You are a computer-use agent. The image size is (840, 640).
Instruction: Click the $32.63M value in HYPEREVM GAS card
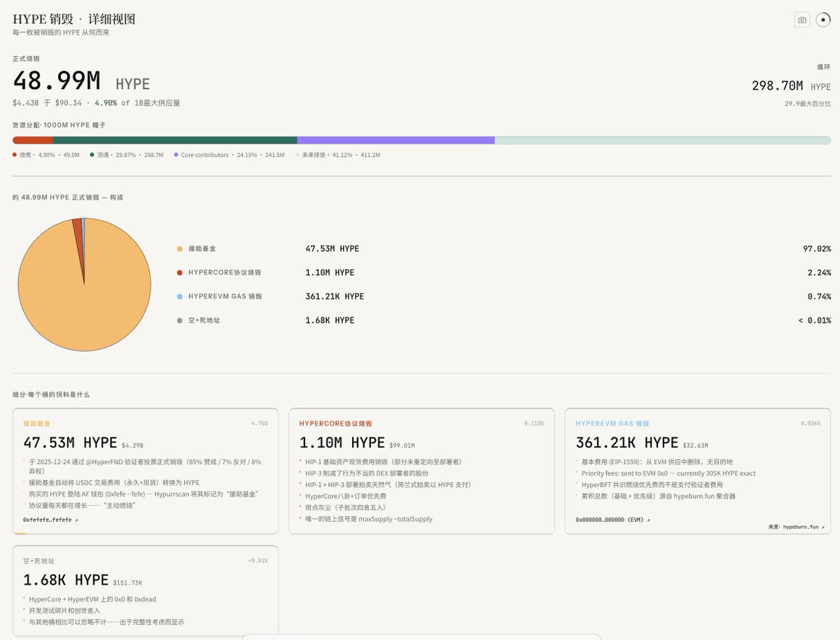(x=696, y=445)
